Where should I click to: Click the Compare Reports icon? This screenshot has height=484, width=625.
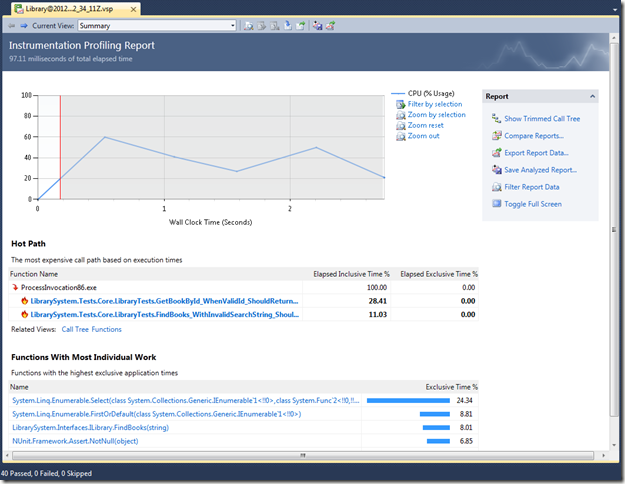click(x=496, y=136)
